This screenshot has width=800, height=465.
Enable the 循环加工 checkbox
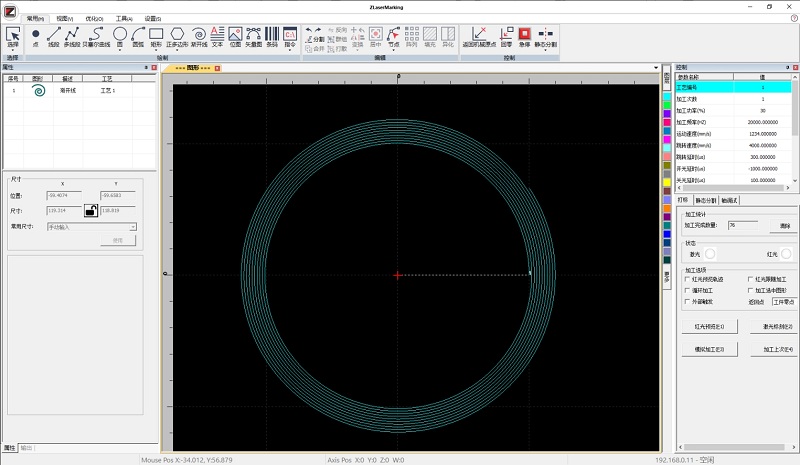coord(687,290)
